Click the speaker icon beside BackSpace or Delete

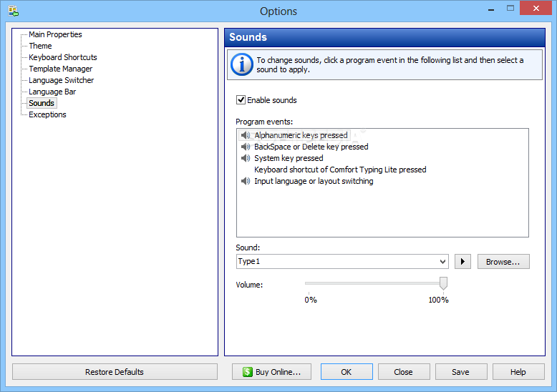tap(246, 147)
